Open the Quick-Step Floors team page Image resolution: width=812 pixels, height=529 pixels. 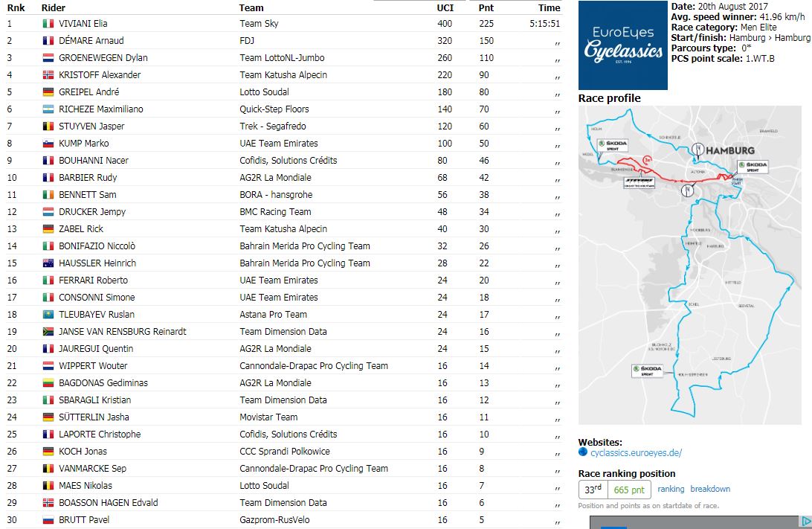274,109
